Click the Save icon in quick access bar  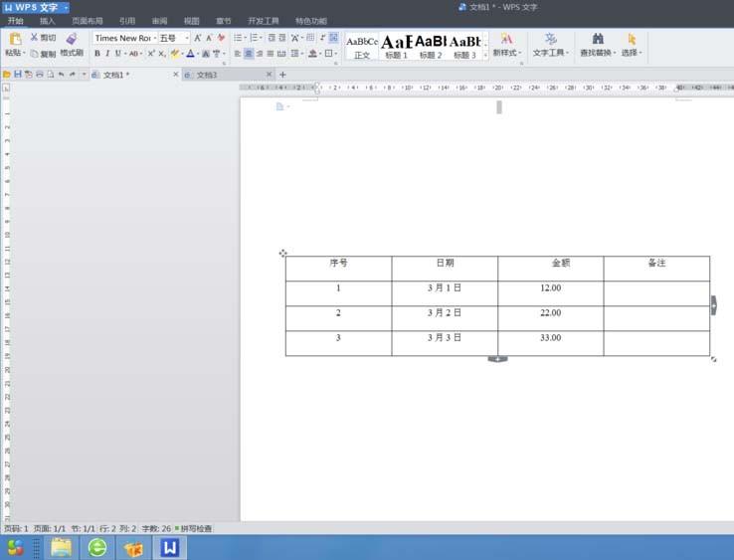pyautogui.click(x=17, y=75)
